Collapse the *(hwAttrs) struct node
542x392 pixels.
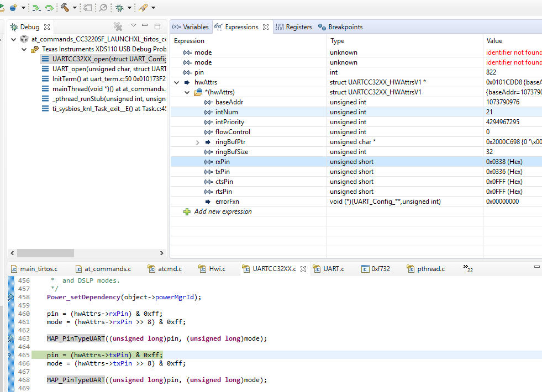click(x=188, y=92)
